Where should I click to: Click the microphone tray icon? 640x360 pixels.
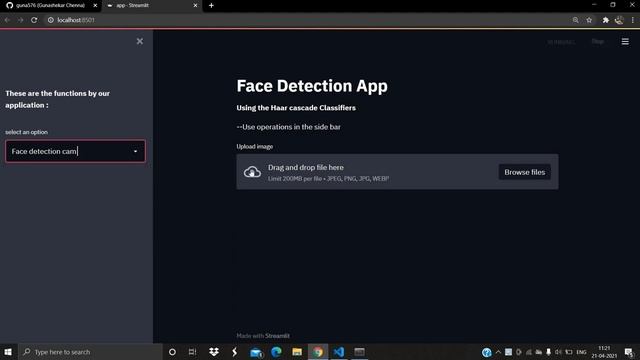[549, 352]
